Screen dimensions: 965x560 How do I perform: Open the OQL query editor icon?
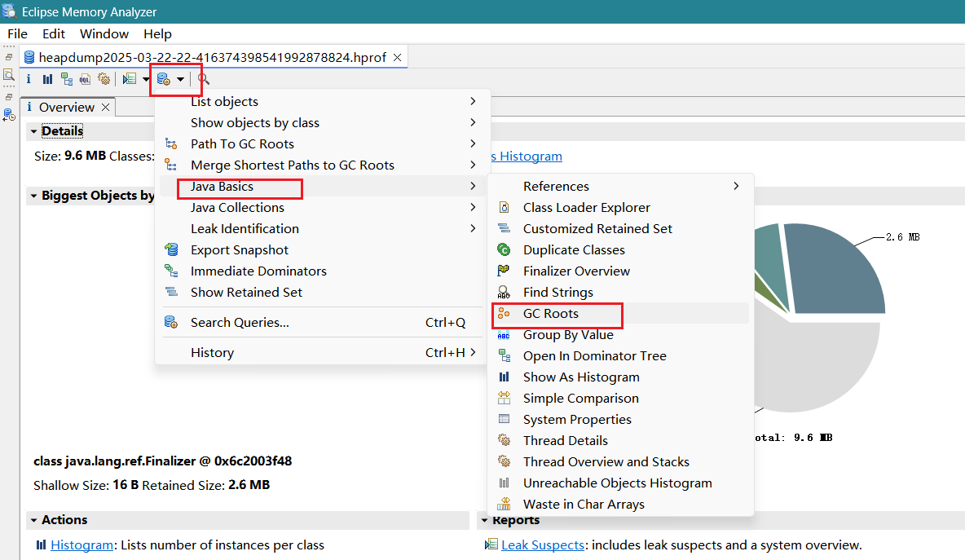(x=85, y=79)
